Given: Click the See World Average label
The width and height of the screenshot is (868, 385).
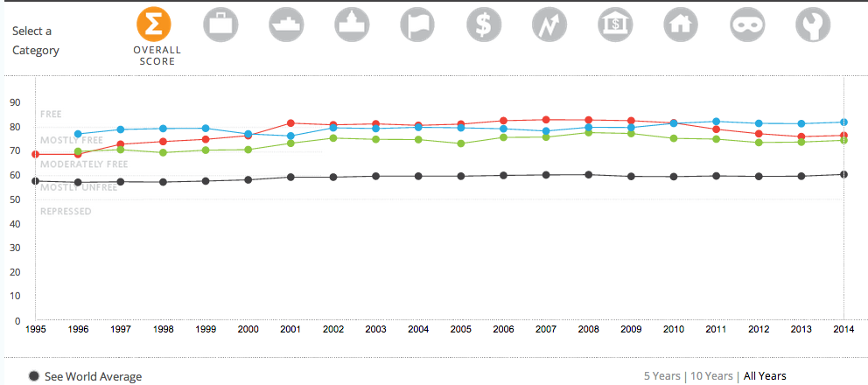Looking at the screenshot, I should pyautogui.click(x=93, y=377).
